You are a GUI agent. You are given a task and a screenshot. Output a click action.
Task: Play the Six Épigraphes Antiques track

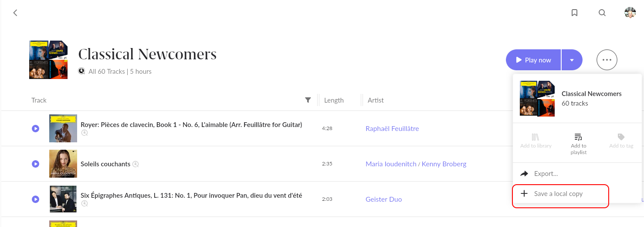click(x=36, y=199)
